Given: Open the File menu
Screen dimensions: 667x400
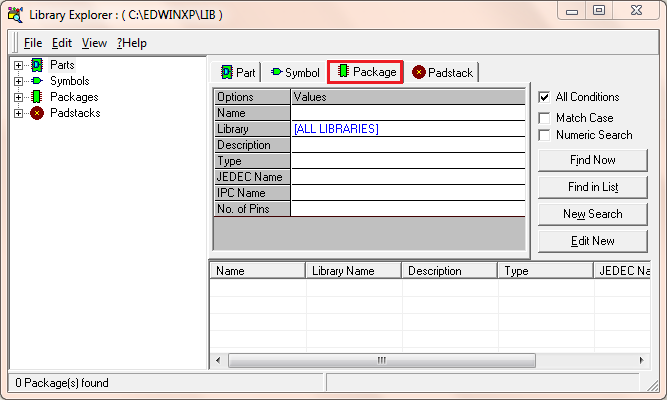Looking at the screenshot, I should pyautogui.click(x=33, y=43).
